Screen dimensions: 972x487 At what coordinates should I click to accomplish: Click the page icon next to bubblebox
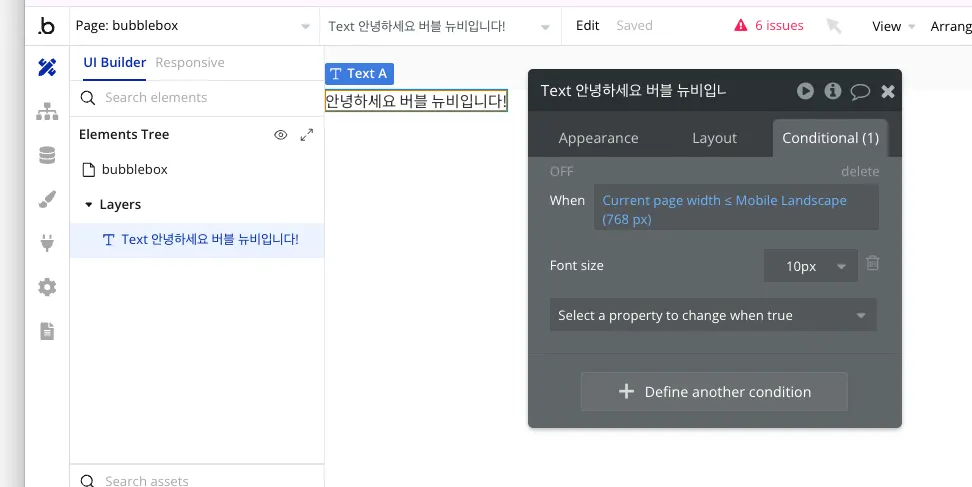[x=89, y=170]
